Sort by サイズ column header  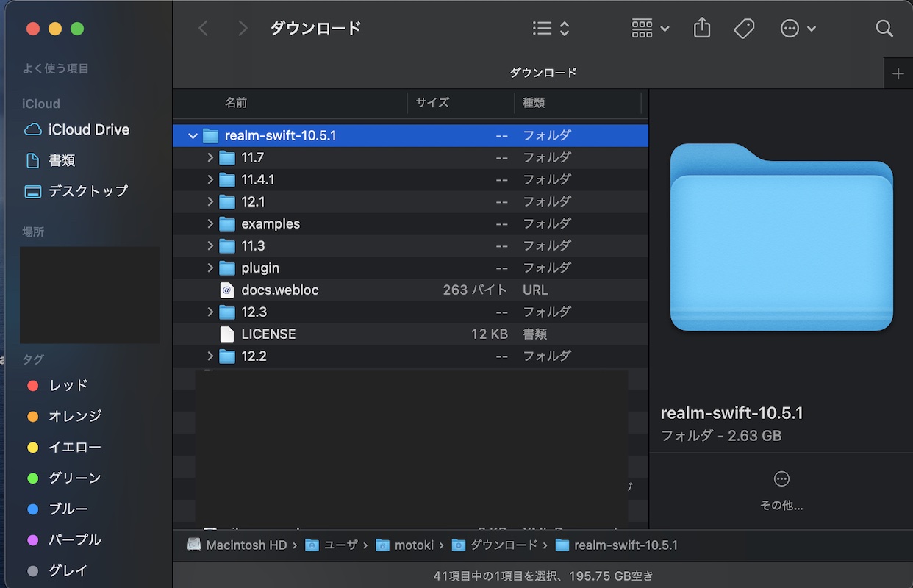432,103
